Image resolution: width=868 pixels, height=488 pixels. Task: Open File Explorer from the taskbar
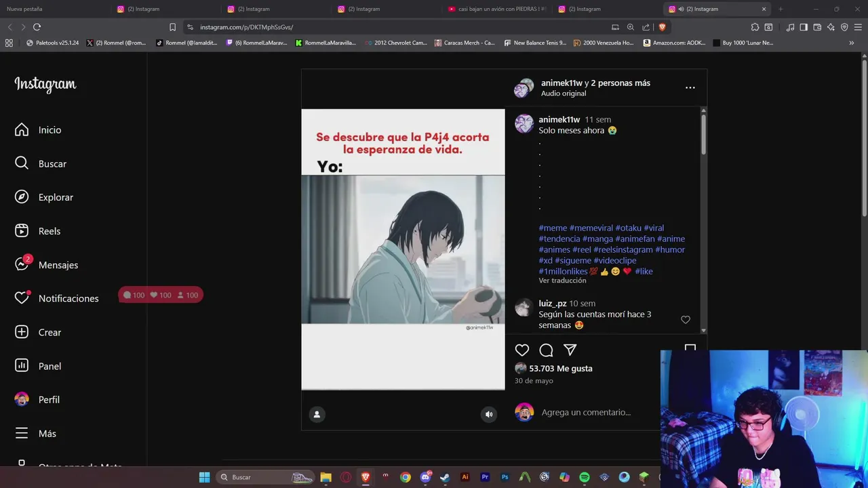tap(325, 477)
